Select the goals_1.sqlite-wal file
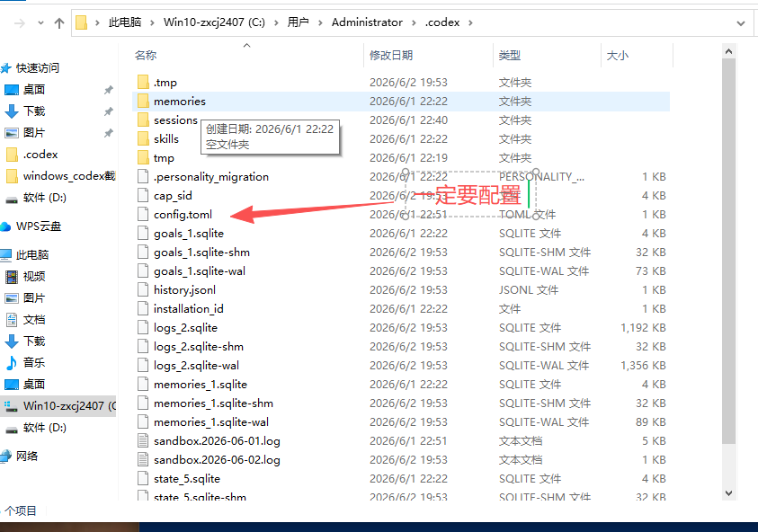758x532 pixels. coord(200,271)
